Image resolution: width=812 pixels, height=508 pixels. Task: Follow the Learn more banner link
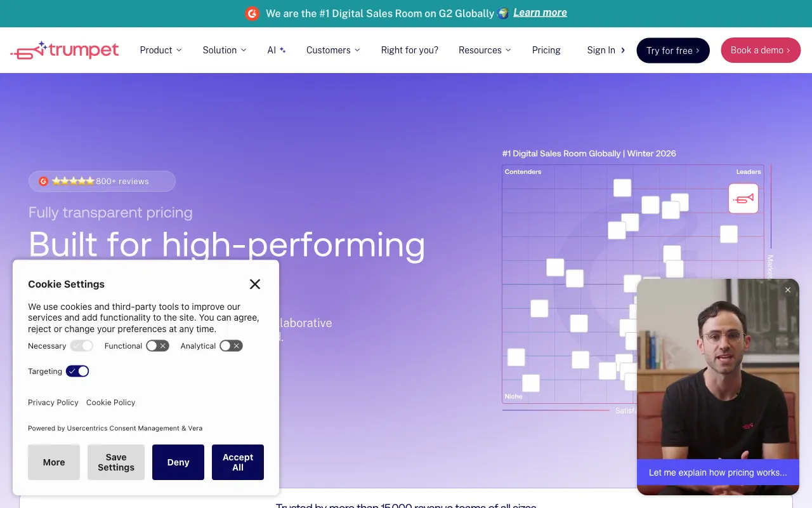(x=540, y=13)
